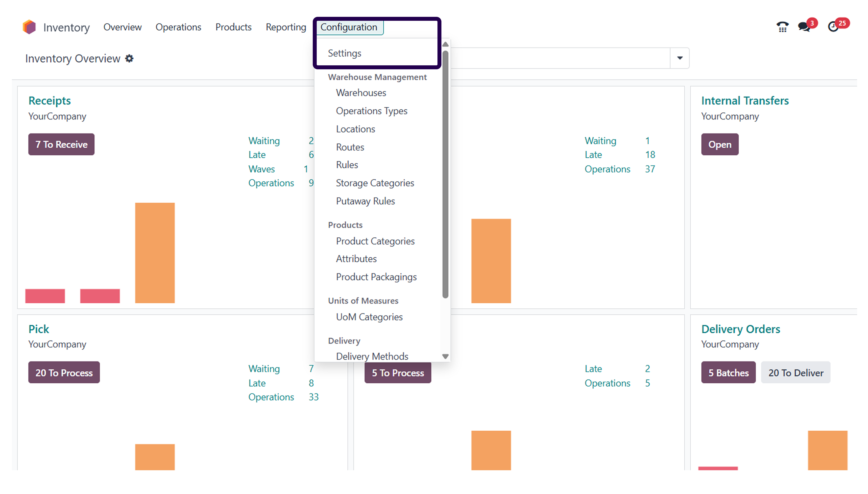
Task: Click the Odoo Inventory app logo icon
Action: click(x=29, y=27)
